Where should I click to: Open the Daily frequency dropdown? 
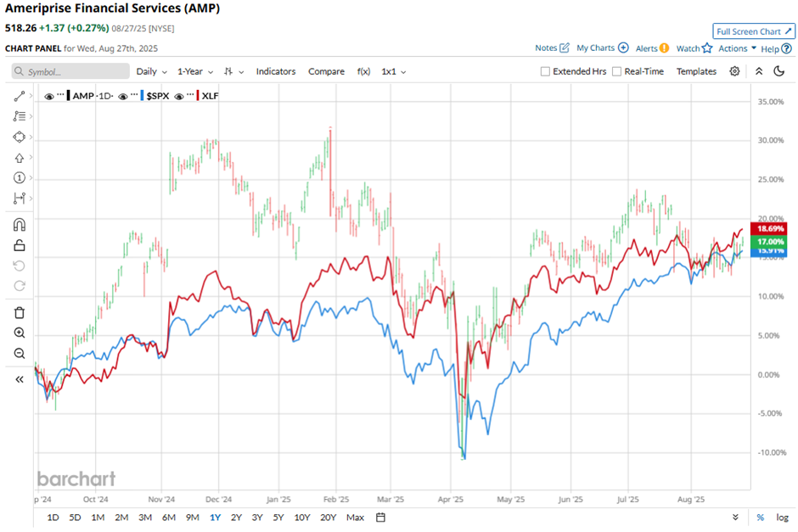click(152, 72)
